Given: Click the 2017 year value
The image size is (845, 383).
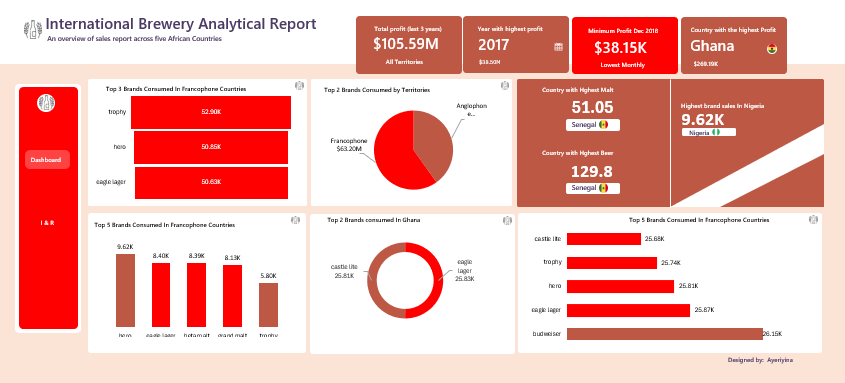Looking at the screenshot, I should 493,45.
